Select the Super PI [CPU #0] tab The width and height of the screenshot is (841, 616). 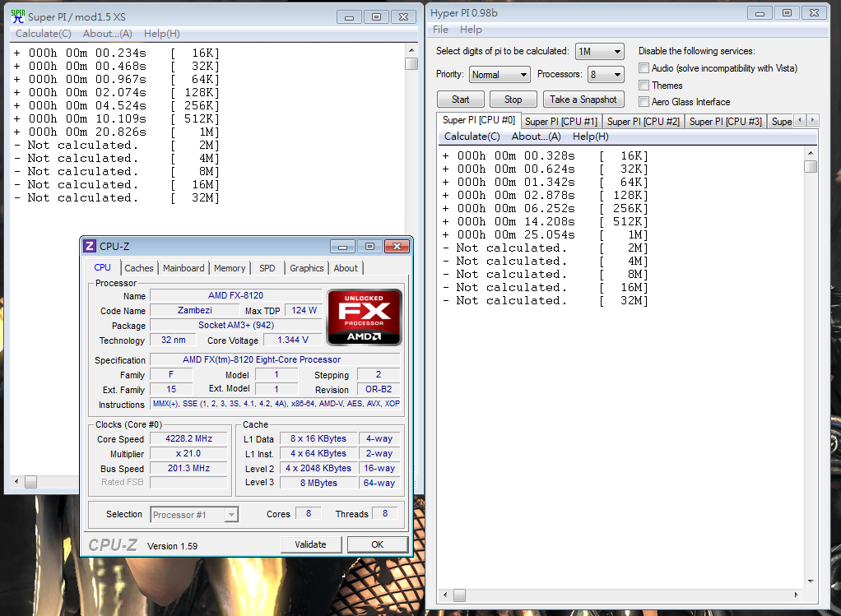pyautogui.click(x=478, y=120)
